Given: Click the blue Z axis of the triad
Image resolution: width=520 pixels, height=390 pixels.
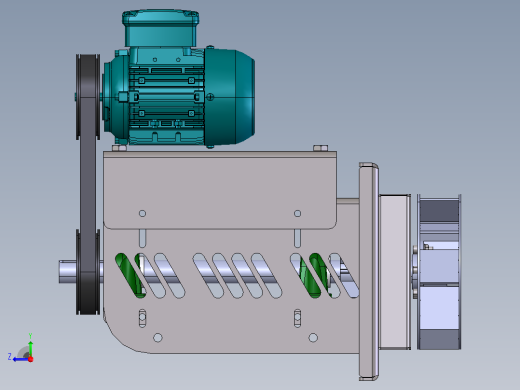Looking at the screenshot, I should (21, 359).
